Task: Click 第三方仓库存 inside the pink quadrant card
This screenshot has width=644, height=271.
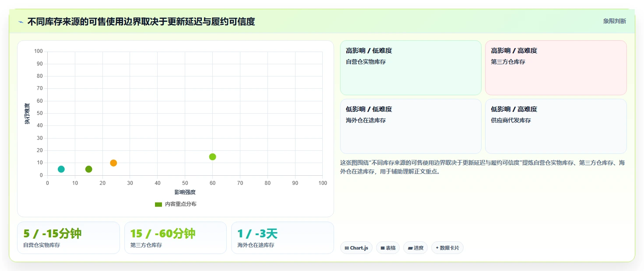Action: 508,62
